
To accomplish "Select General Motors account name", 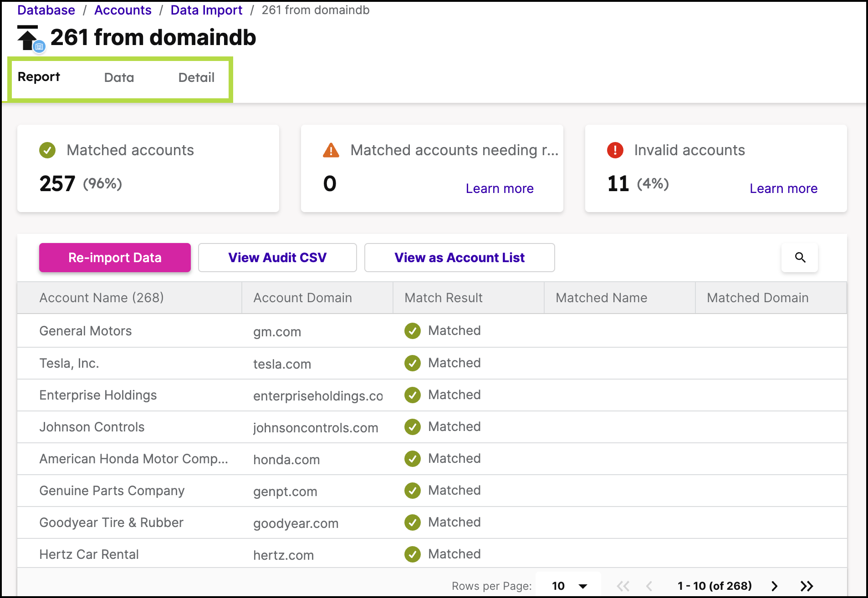I will click(x=86, y=331).
